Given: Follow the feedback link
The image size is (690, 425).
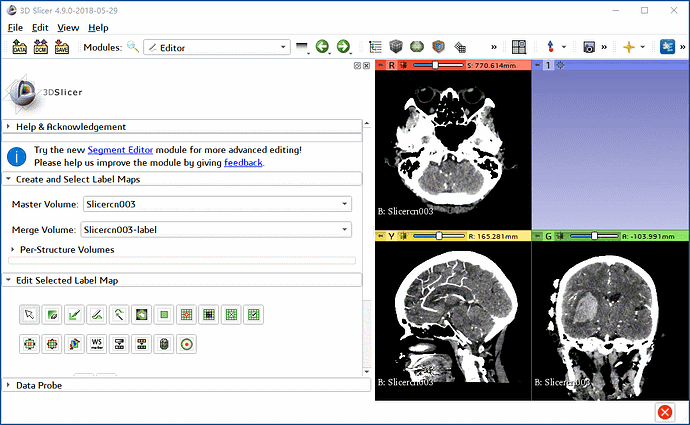Looking at the screenshot, I should point(243,163).
